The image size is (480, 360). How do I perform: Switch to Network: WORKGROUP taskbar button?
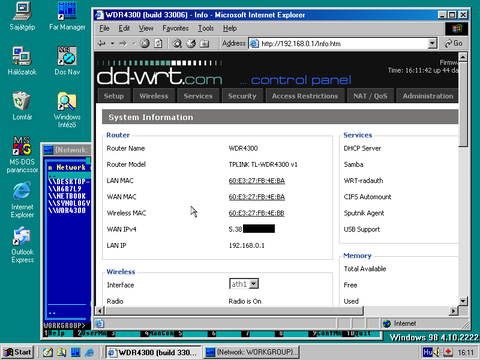click(251, 352)
